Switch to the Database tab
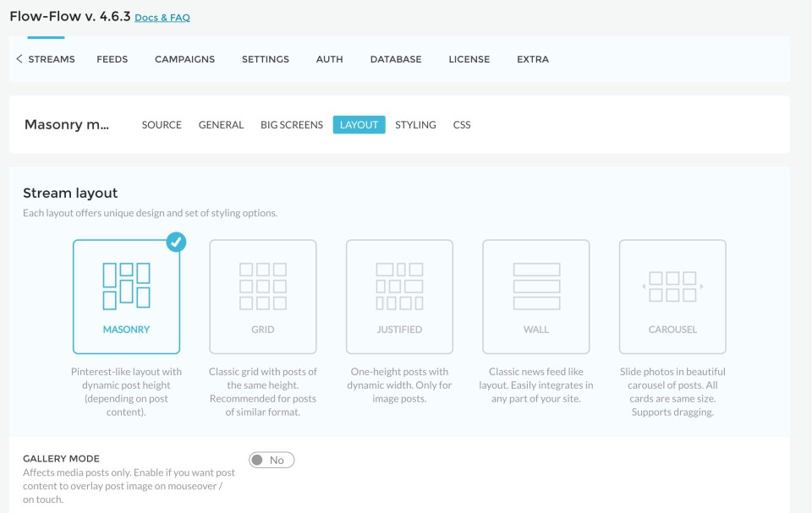Viewport: 812px width, 513px height. [x=396, y=59]
